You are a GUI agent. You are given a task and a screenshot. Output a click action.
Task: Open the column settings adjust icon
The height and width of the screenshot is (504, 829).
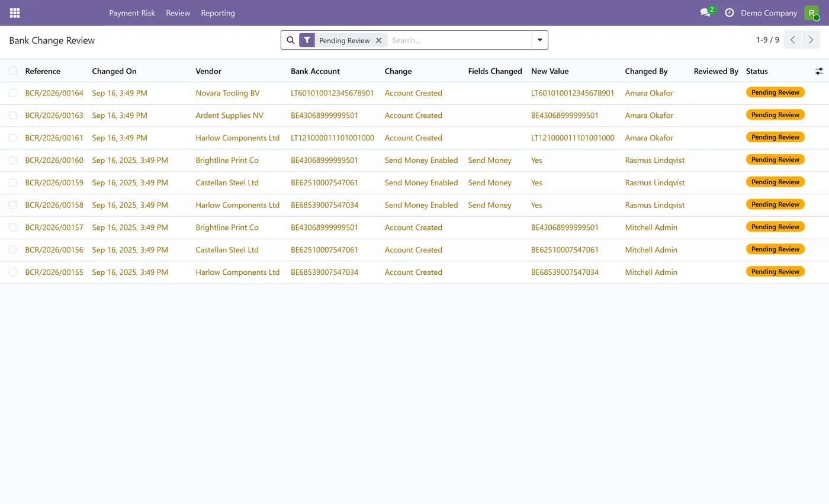[x=819, y=71]
